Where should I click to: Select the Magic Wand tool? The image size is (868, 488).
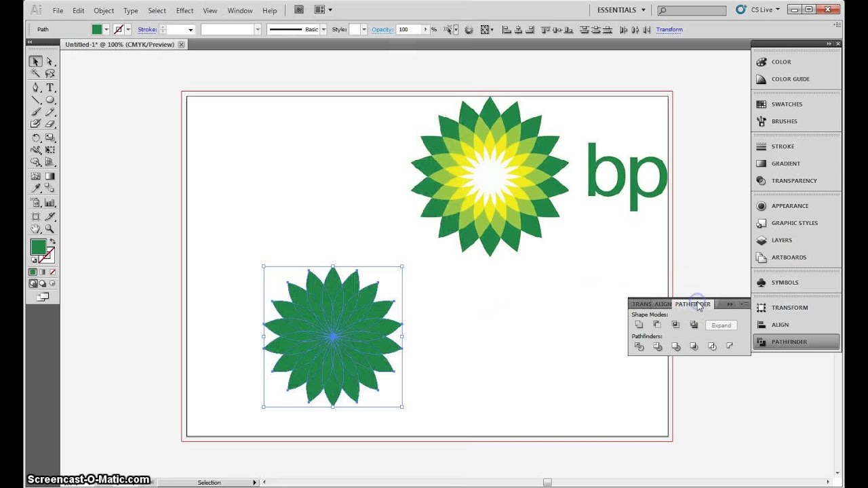click(35, 74)
